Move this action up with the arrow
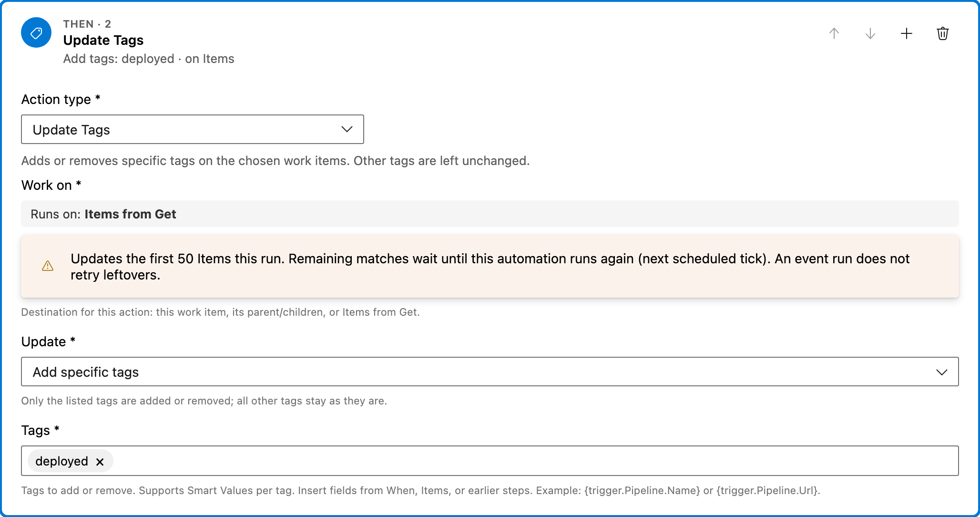This screenshot has width=980, height=517. pyautogui.click(x=834, y=33)
